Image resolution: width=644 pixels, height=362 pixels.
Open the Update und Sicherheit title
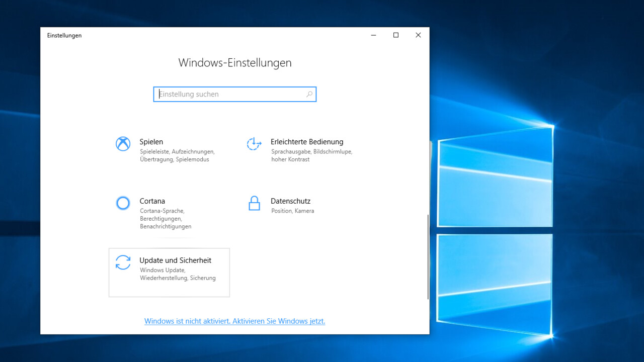176,260
